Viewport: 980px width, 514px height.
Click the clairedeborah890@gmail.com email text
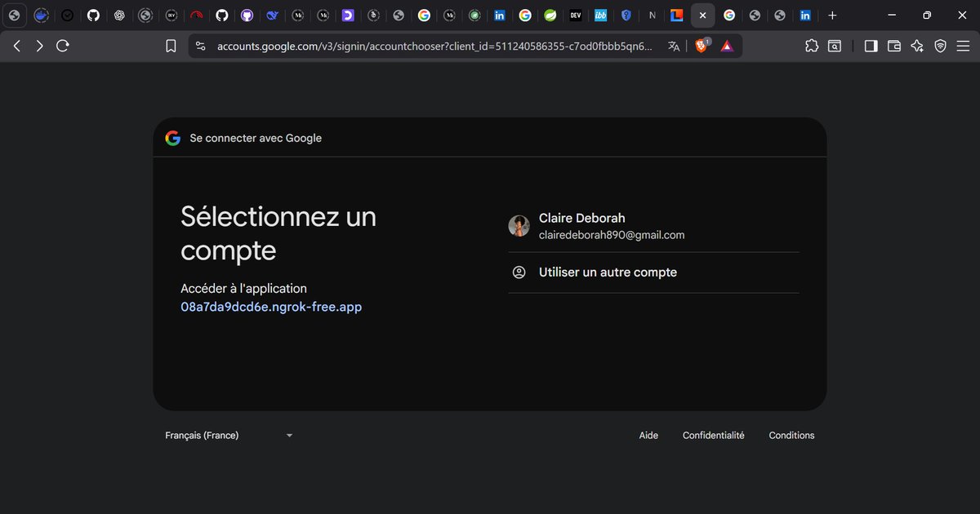(612, 235)
